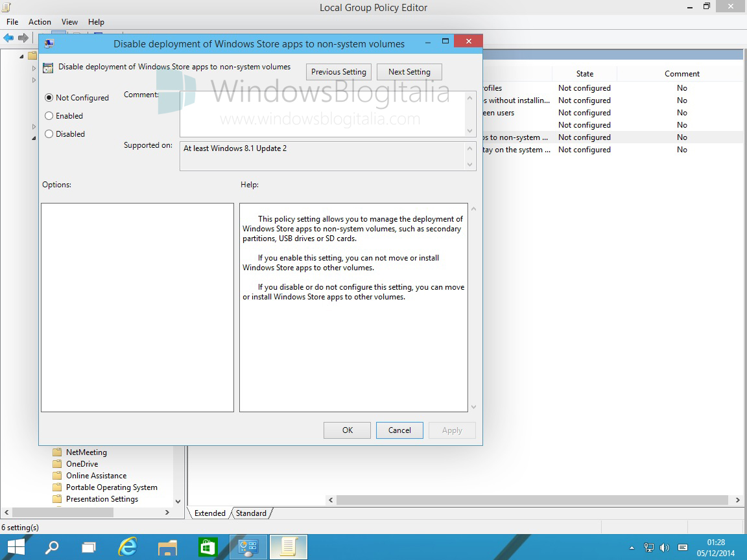Open the Windows Store taskbar icon

coord(208,547)
